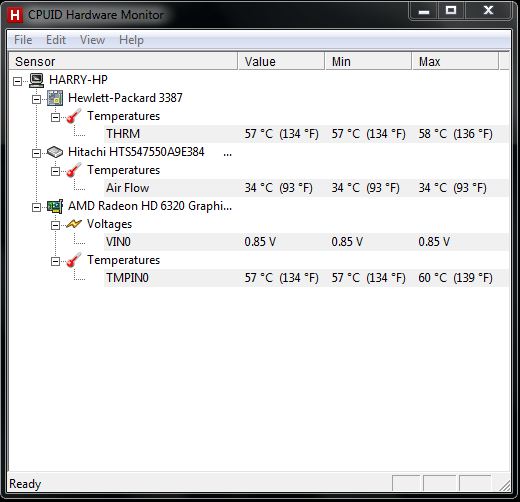This screenshot has height=502, width=520.
Task: Click the Ready status bar text
Action: click(x=25, y=484)
